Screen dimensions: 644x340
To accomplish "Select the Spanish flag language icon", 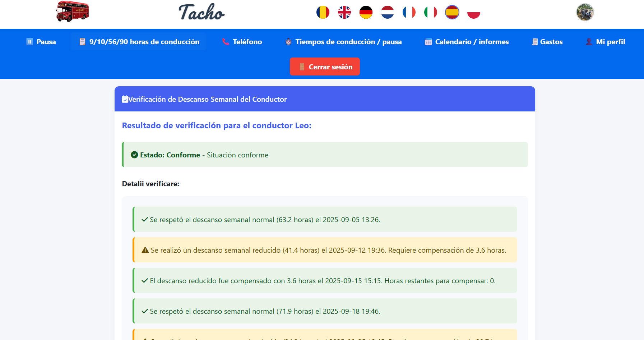I will click(452, 12).
